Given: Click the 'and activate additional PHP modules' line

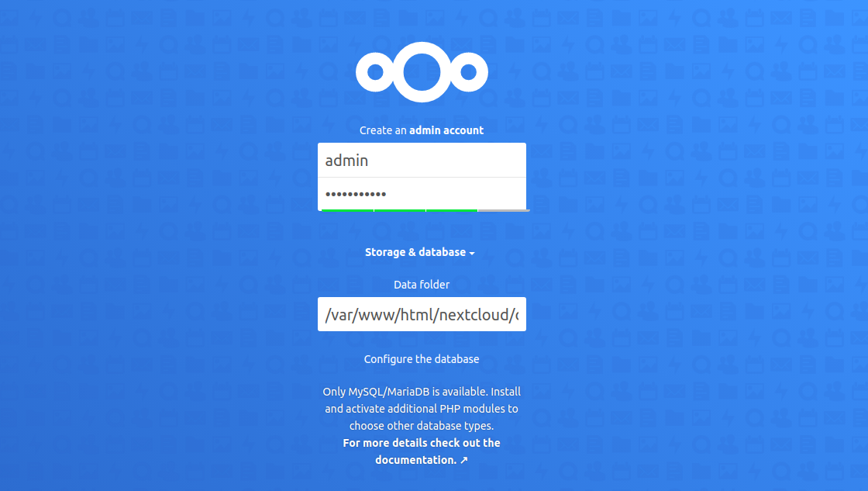Looking at the screenshot, I should (422, 409).
